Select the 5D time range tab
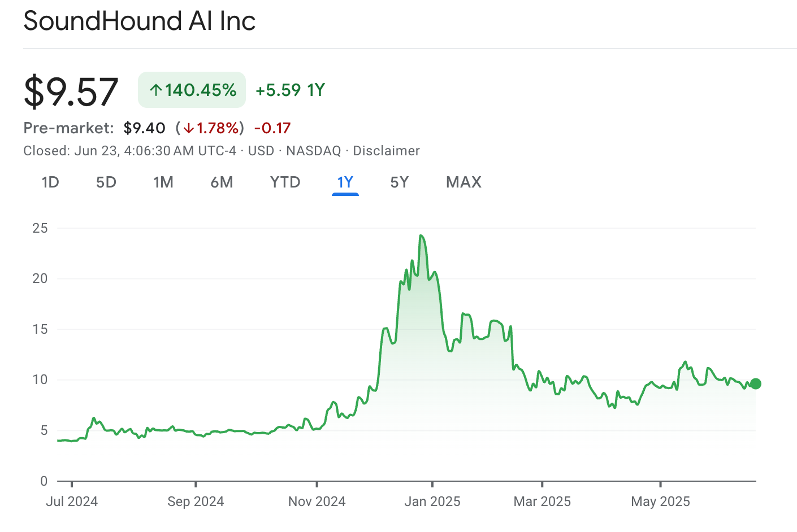This screenshot has height=532, width=797. point(106,182)
